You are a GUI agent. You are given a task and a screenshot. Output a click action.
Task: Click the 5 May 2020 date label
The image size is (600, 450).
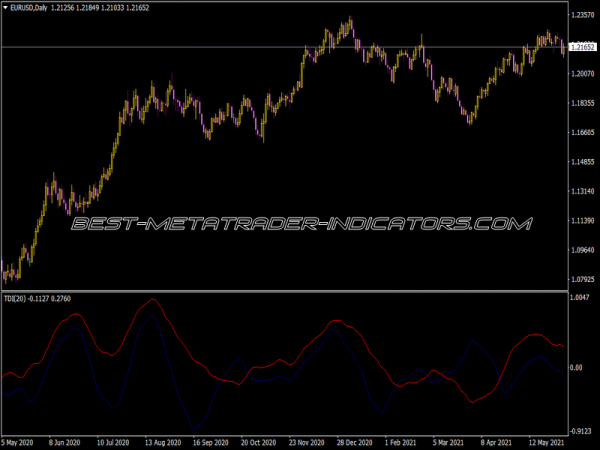[x=19, y=442]
